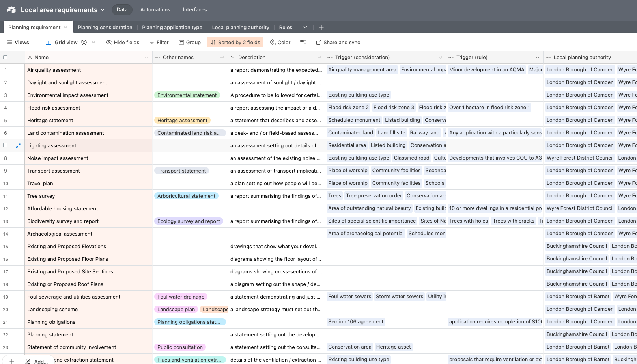The height and width of the screenshot is (364, 637).
Task: Open the Automations tab
Action: [155, 10]
